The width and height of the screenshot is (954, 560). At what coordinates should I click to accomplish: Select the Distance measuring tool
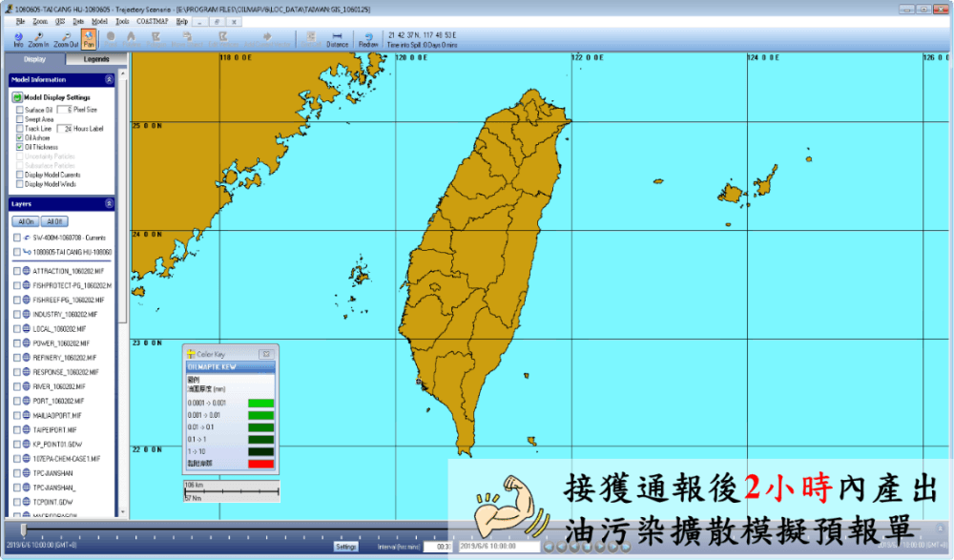[x=337, y=37]
